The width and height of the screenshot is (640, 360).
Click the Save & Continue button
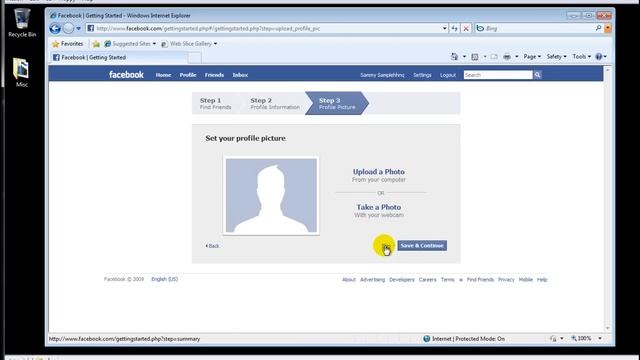(422, 245)
